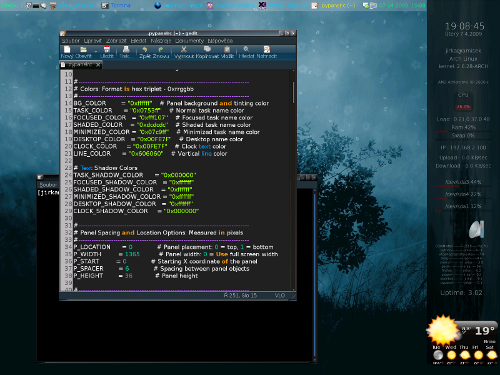The height and width of the screenshot is (375, 500).
Task: Expand the Otevřít recent files arrow
Action: click(x=96, y=52)
